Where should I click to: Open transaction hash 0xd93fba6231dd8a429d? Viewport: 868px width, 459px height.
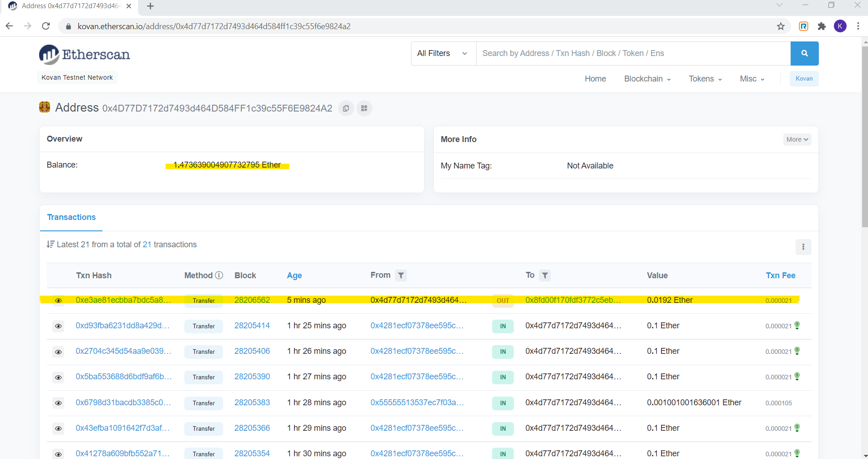(122, 326)
